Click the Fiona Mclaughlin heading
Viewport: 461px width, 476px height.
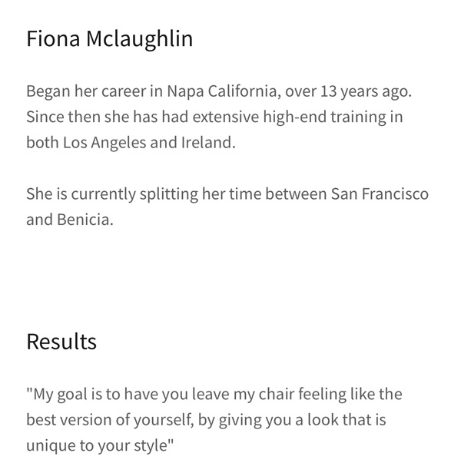click(x=110, y=39)
